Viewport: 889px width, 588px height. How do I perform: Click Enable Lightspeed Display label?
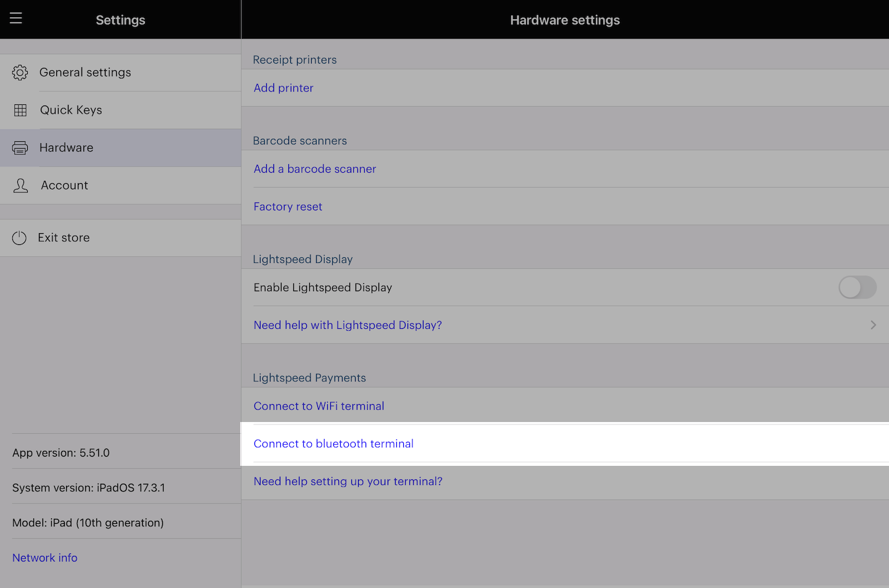click(x=323, y=288)
